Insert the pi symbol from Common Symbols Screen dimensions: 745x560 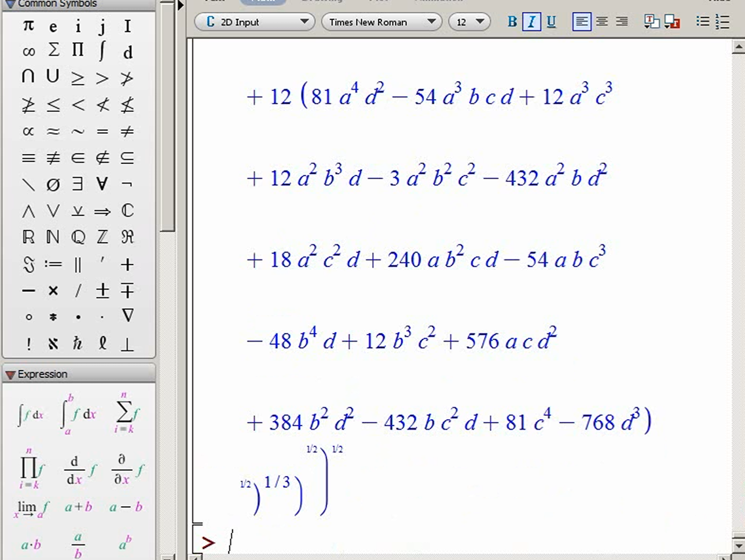click(x=28, y=25)
